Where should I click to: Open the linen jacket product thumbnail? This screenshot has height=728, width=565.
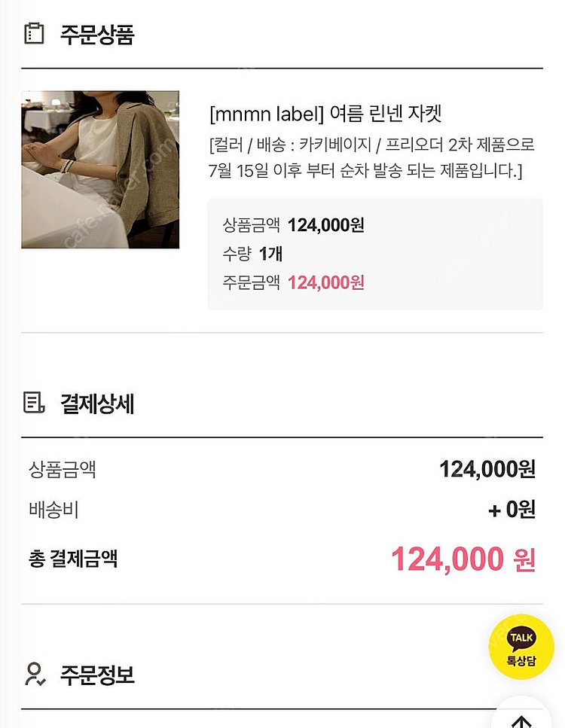click(100, 169)
